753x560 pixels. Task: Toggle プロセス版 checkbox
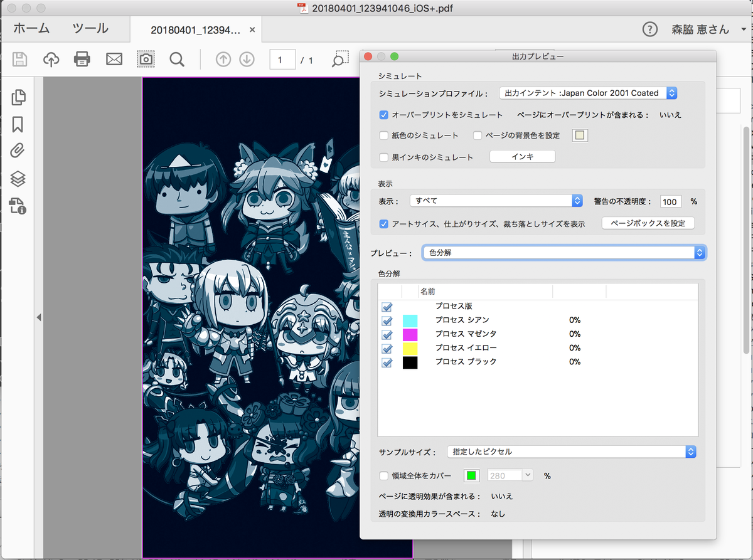click(x=387, y=307)
